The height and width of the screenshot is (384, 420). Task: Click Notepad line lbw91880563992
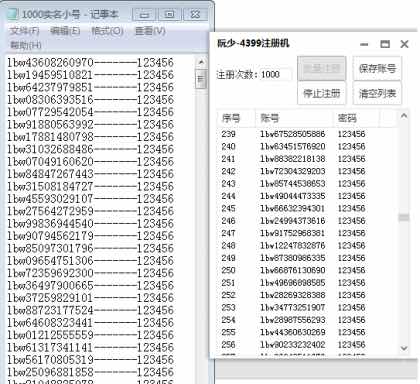pos(91,125)
